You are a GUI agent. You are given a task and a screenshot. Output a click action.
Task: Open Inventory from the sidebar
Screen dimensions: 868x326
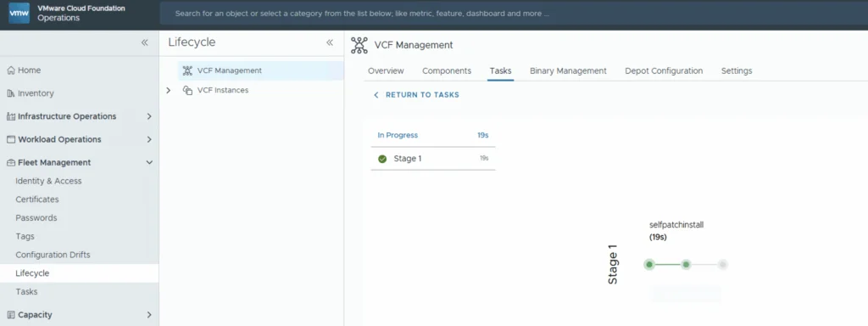point(36,93)
